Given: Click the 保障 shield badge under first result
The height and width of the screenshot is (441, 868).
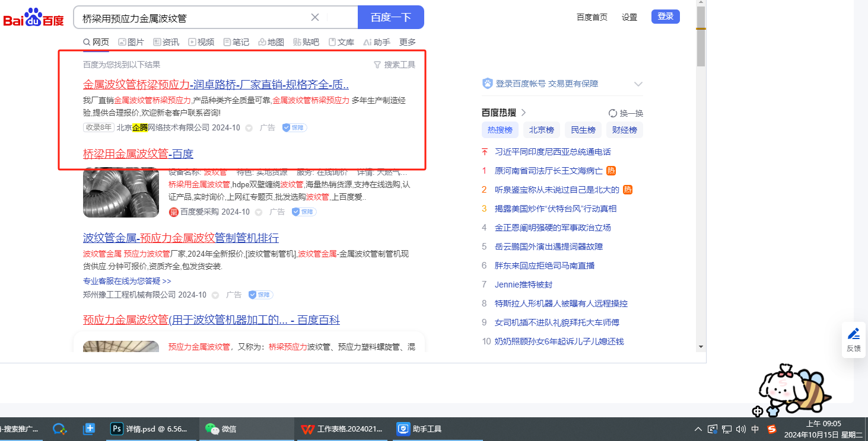Looking at the screenshot, I should [294, 127].
